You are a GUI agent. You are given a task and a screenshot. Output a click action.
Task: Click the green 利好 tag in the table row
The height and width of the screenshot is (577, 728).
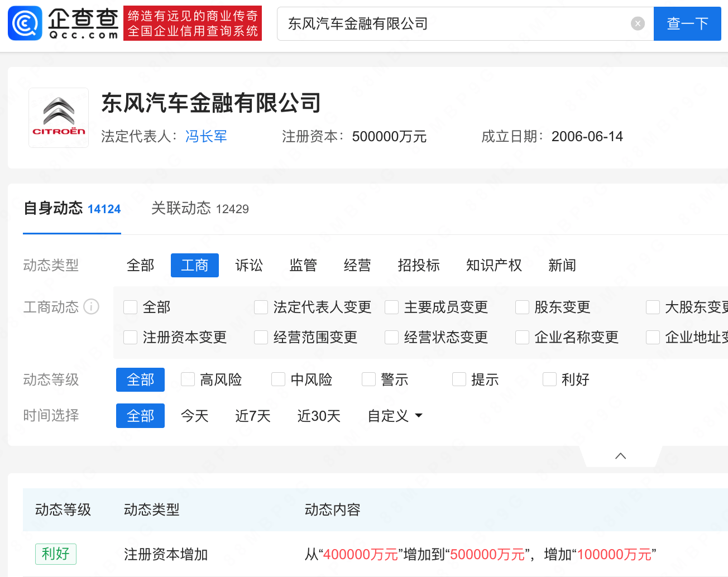tap(55, 554)
